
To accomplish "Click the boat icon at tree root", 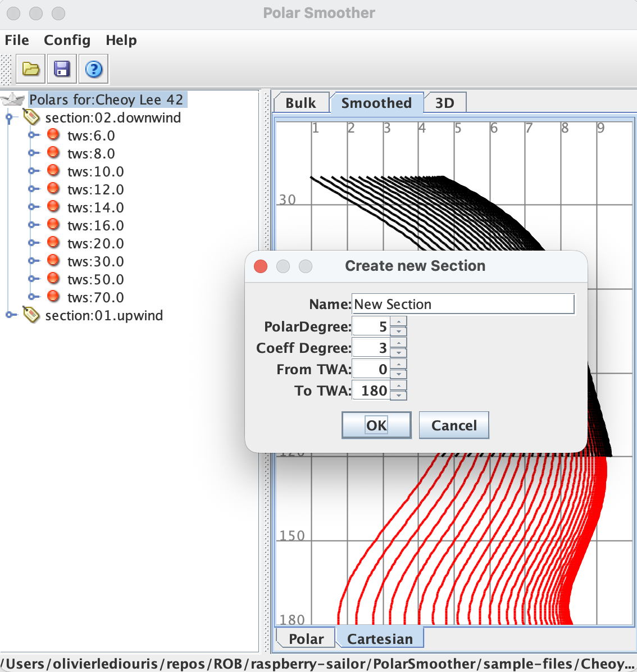I will (13, 100).
